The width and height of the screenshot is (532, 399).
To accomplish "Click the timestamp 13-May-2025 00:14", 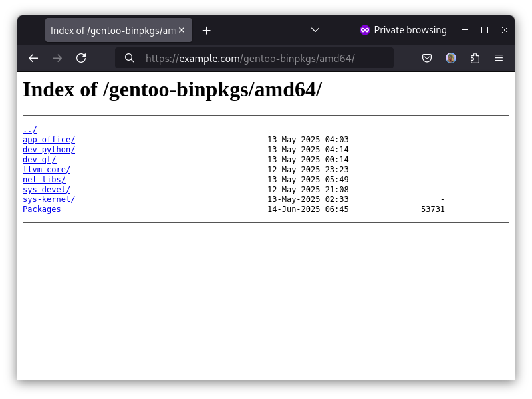I will point(308,160).
